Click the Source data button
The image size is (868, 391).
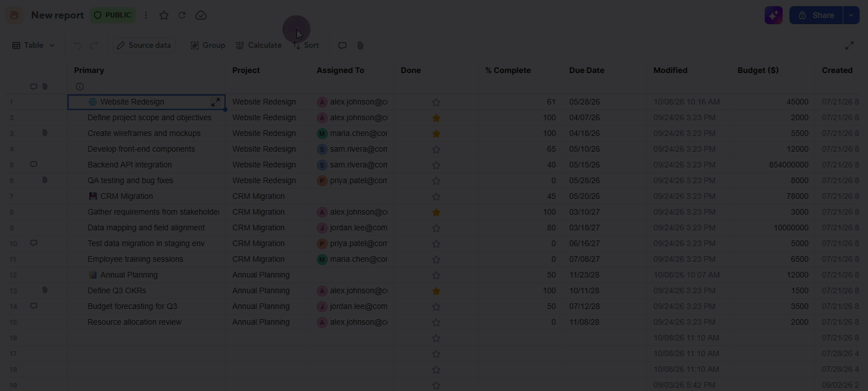pos(144,46)
